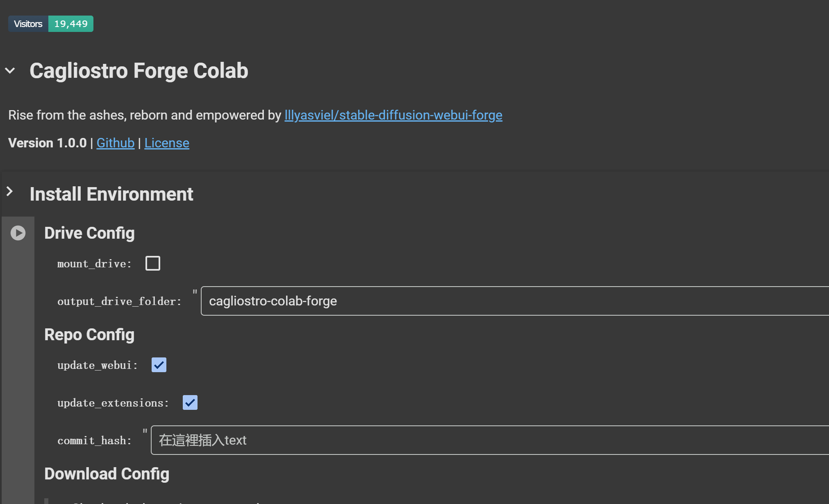Click the Cagliostro Forge Colab heading
Viewport: 829px width, 504px height.
[139, 71]
